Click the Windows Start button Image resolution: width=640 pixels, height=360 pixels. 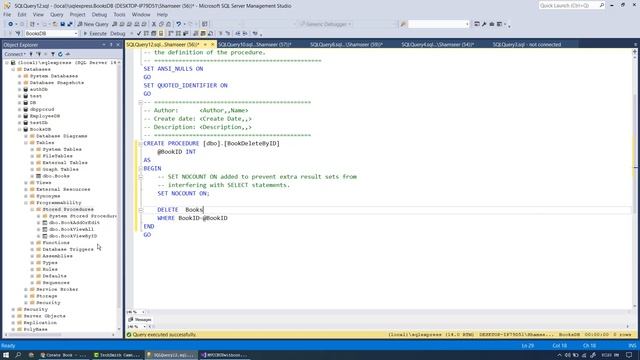6,355
